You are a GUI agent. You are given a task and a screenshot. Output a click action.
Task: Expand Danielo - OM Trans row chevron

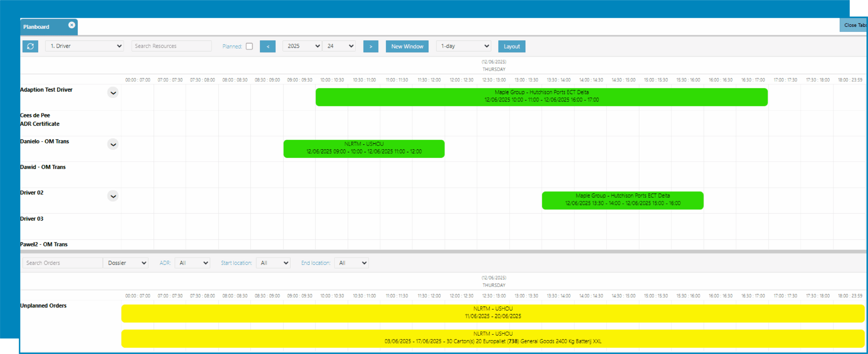pyautogui.click(x=113, y=145)
